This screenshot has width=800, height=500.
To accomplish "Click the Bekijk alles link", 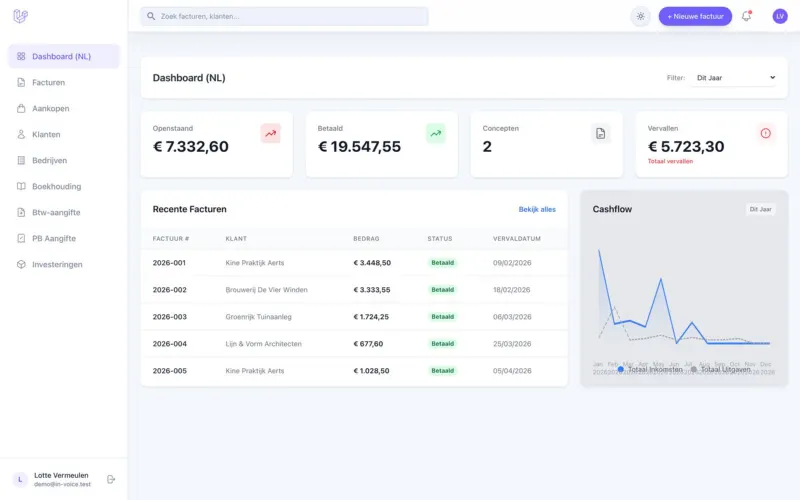I will (537, 209).
